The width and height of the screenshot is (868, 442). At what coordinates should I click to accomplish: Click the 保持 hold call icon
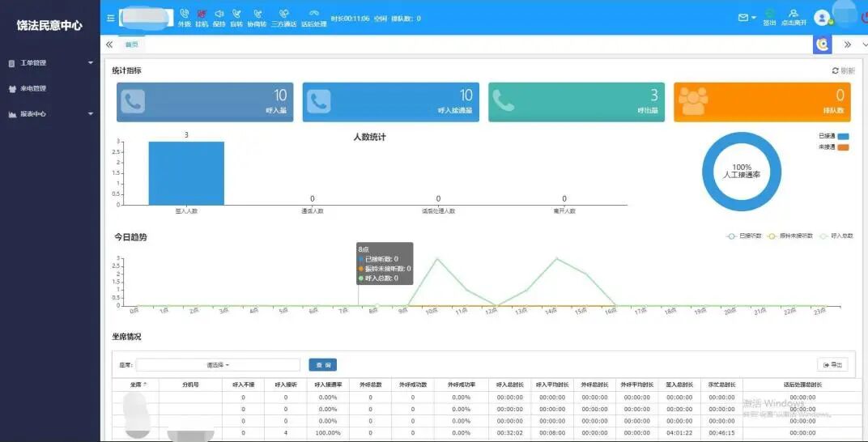coord(219,14)
